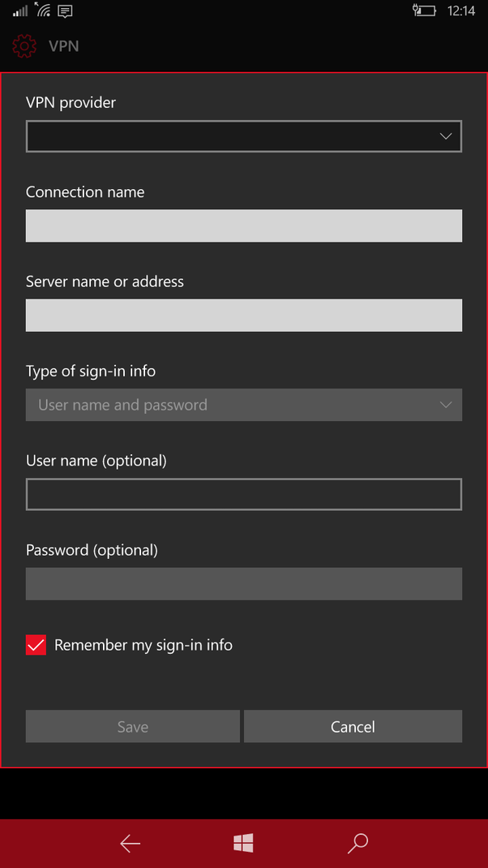Tap the back arrow in the navigation bar
Screen dimensions: 488x868
tap(130, 844)
